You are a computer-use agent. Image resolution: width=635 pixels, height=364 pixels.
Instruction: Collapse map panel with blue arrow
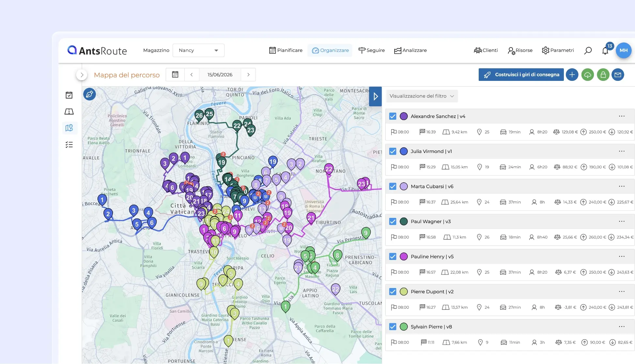pos(375,96)
